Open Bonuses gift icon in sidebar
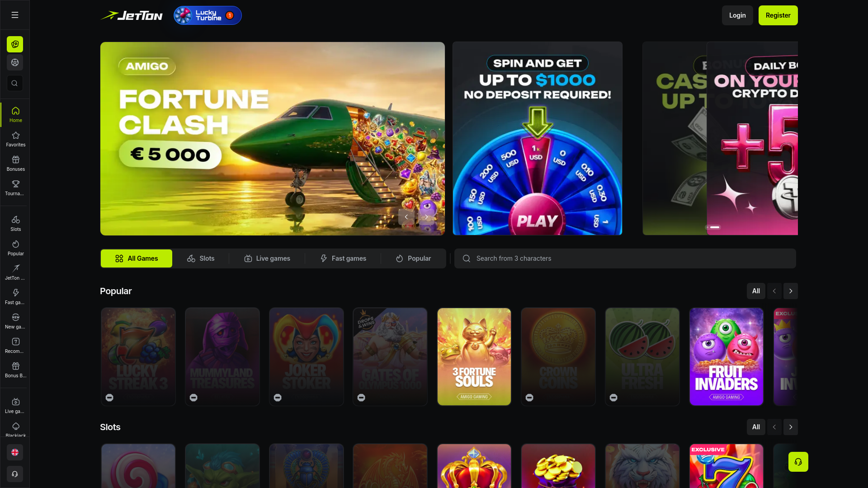The width and height of the screenshot is (868, 488). [x=15, y=164]
